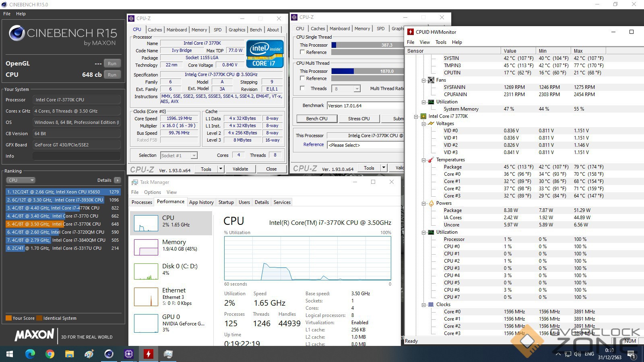Screen dimensions: 644x362
Task: Open Google Chrome from the taskbar
Action: click(x=50, y=354)
